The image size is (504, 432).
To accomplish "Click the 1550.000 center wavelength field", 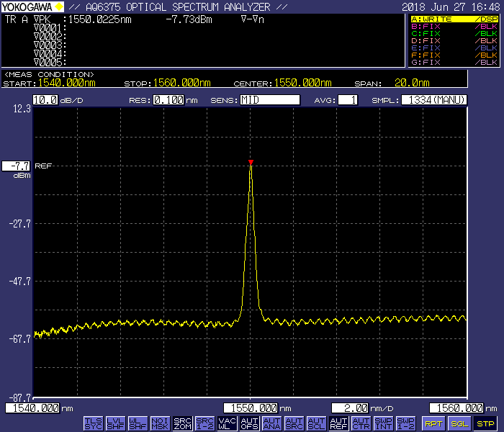I will tap(250, 408).
